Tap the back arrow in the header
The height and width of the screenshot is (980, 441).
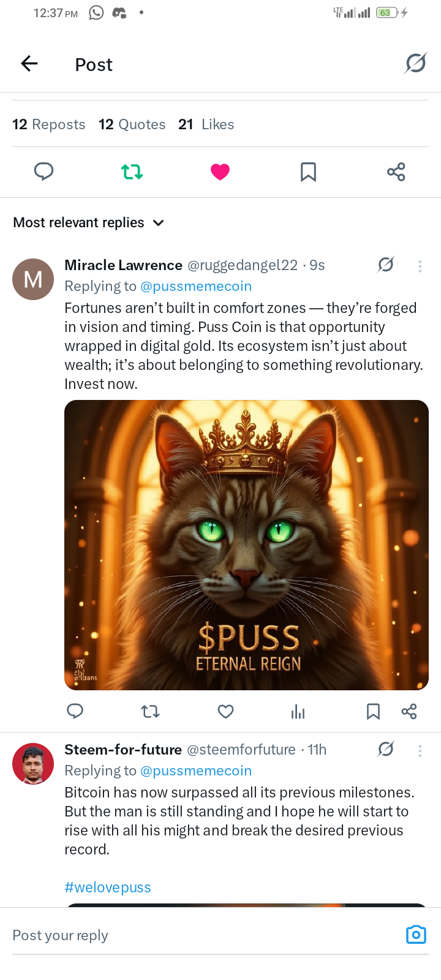(x=29, y=64)
